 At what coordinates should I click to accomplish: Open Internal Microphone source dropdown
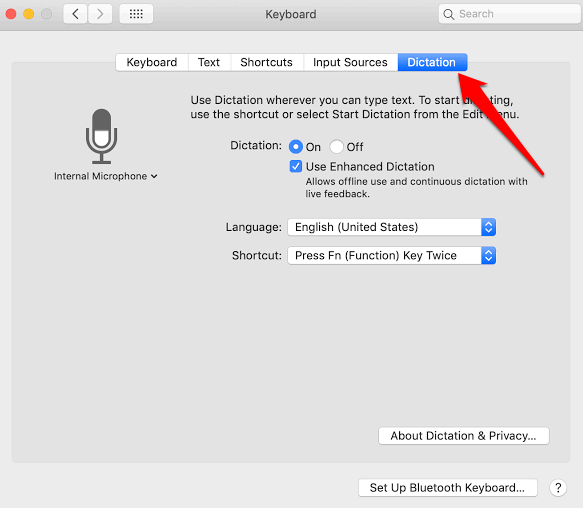[106, 176]
